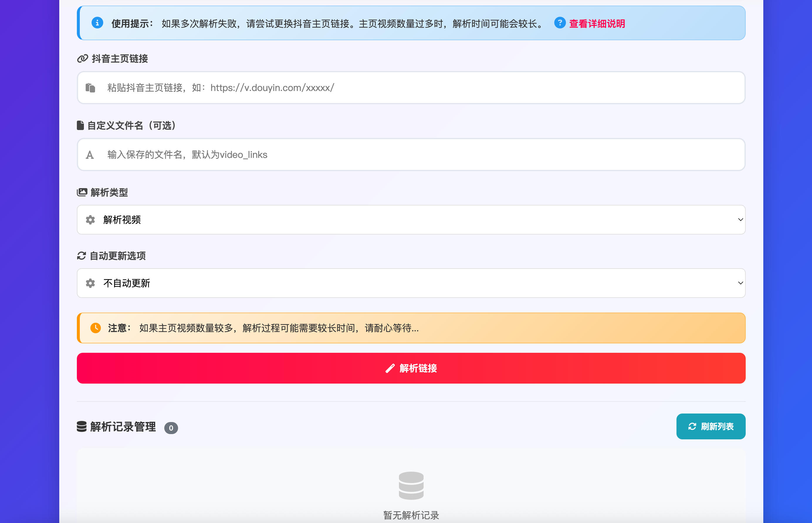Focus the custom filename input field
The image size is (812, 523).
pos(411,154)
